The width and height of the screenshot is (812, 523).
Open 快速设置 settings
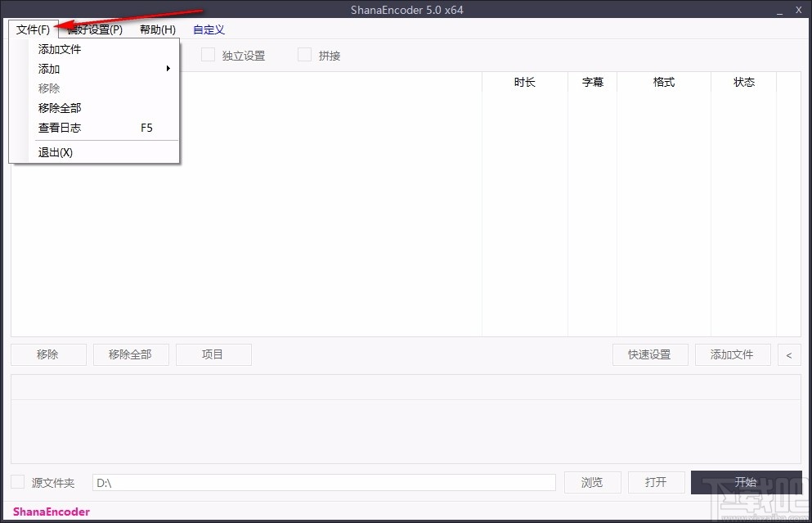(x=649, y=354)
